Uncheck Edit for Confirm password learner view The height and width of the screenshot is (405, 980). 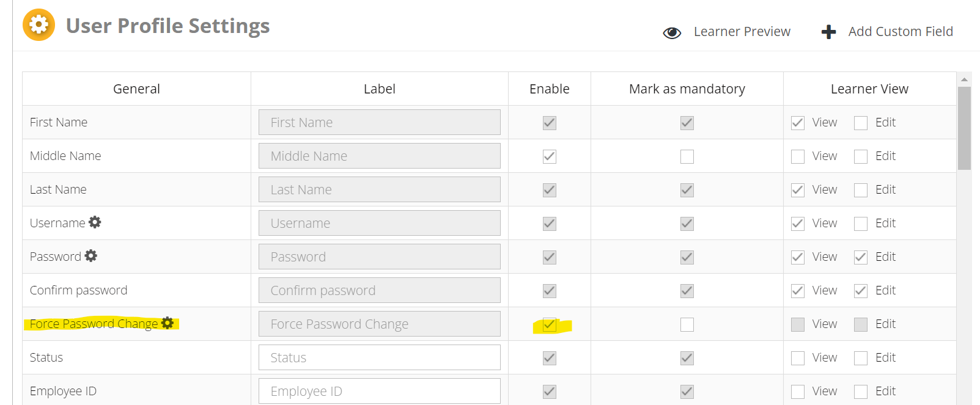tap(860, 290)
